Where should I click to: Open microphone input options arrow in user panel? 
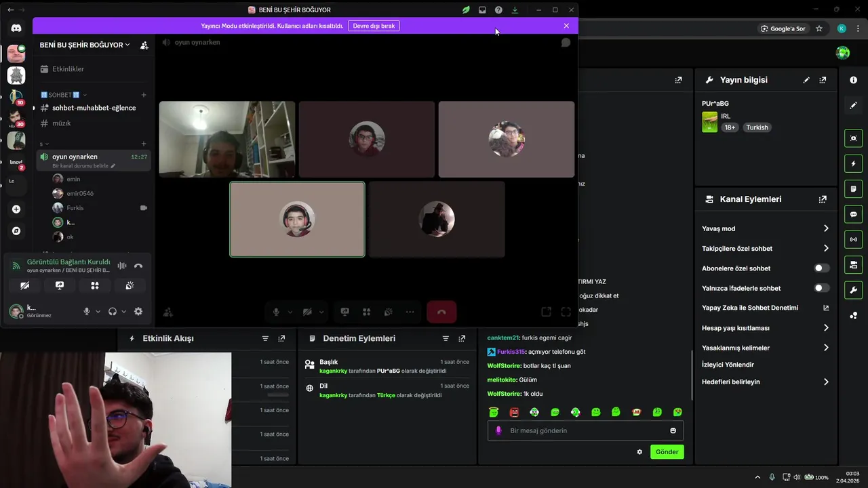tap(98, 312)
